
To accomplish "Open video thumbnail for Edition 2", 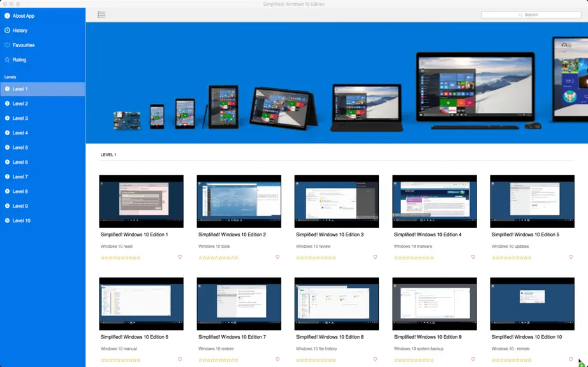I will (x=239, y=201).
